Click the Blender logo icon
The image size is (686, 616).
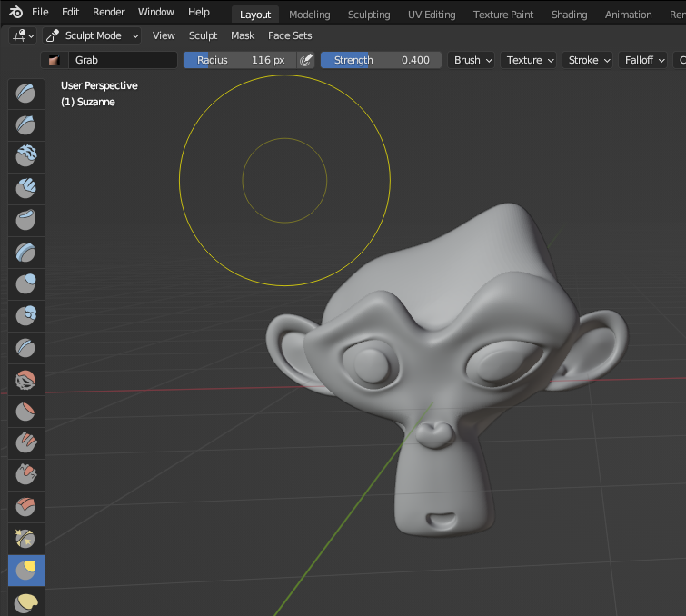point(15,12)
